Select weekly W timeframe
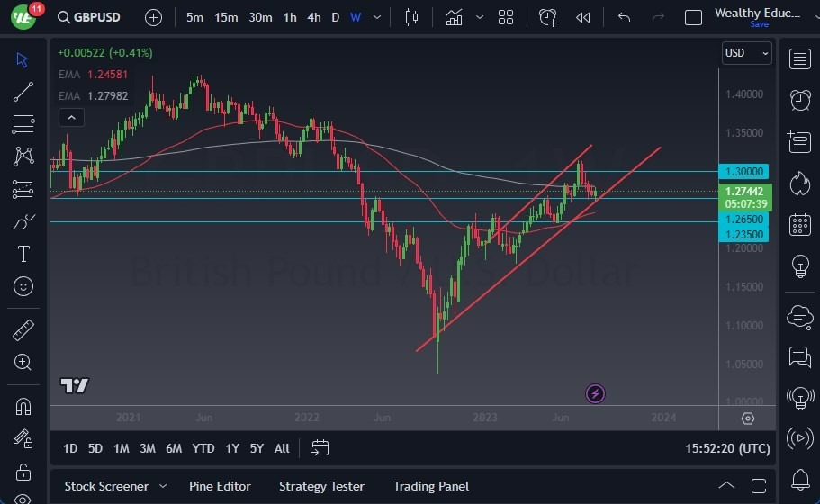Screen dimensions: 820x504 coord(356,17)
